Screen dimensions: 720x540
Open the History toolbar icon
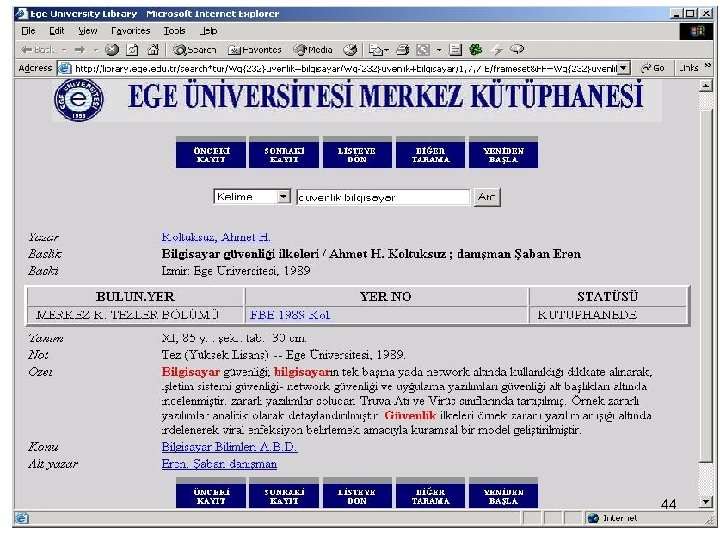click(350, 50)
